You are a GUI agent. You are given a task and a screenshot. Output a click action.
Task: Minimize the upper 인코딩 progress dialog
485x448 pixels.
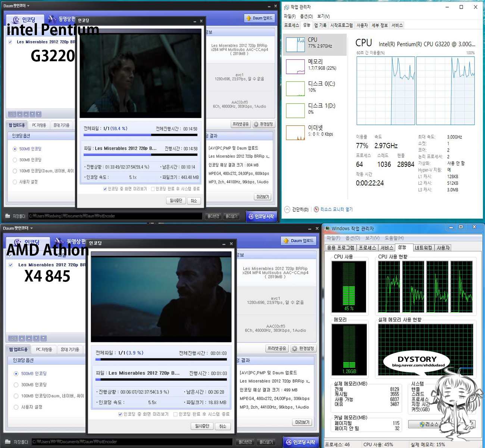tap(195, 21)
